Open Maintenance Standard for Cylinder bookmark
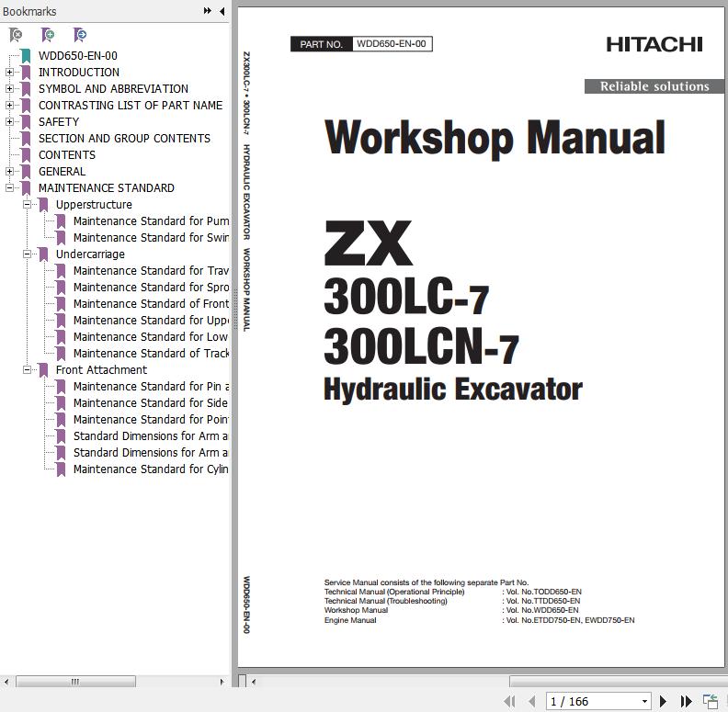Image resolution: width=728 pixels, height=712 pixels. point(151,469)
